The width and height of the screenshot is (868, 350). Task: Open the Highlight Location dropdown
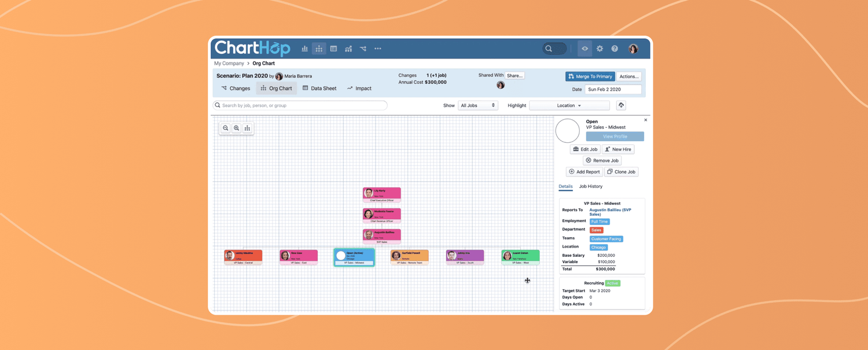pos(569,105)
